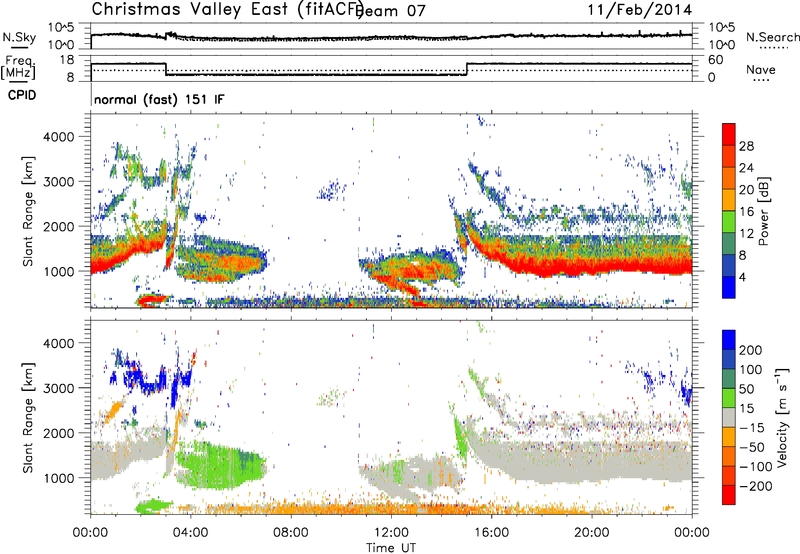
Task: Click the 24 label on Power colorbar
Action: point(746,168)
